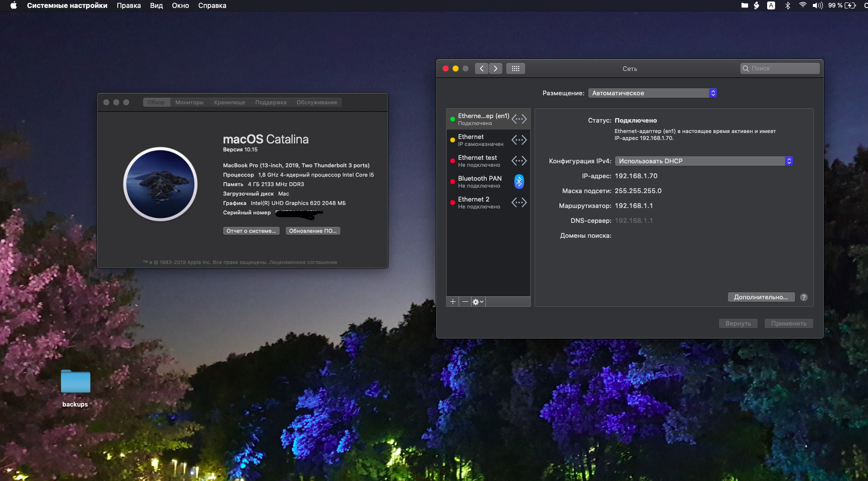Show all preferences grid button
This screenshot has width=868, height=481.
[516, 69]
